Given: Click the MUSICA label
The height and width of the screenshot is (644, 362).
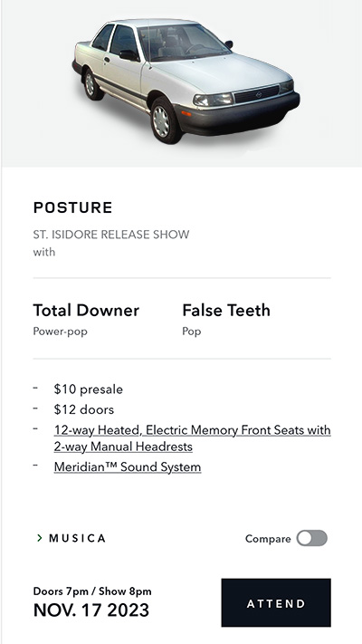Looking at the screenshot, I should click(77, 538).
